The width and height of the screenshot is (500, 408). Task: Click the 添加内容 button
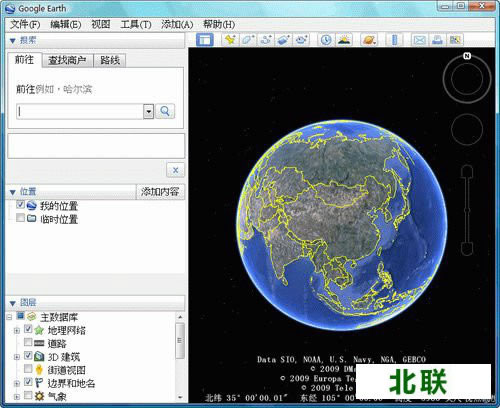coord(160,192)
